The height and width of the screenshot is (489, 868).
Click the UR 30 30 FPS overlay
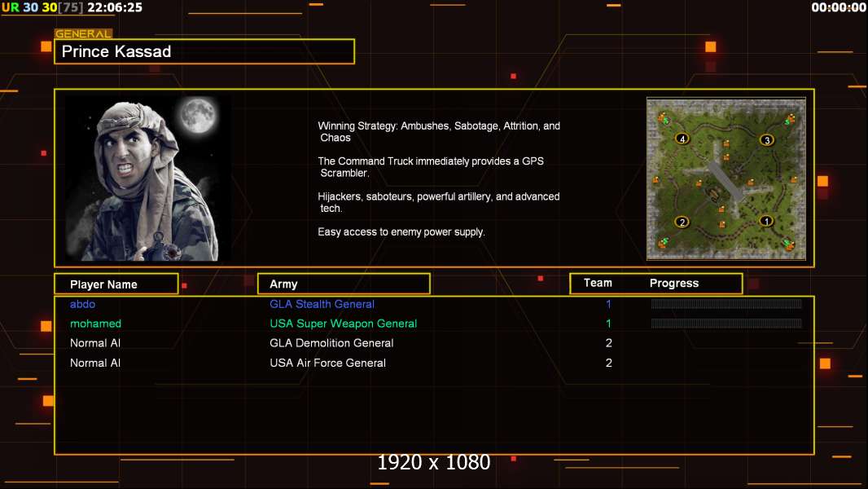pos(42,8)
